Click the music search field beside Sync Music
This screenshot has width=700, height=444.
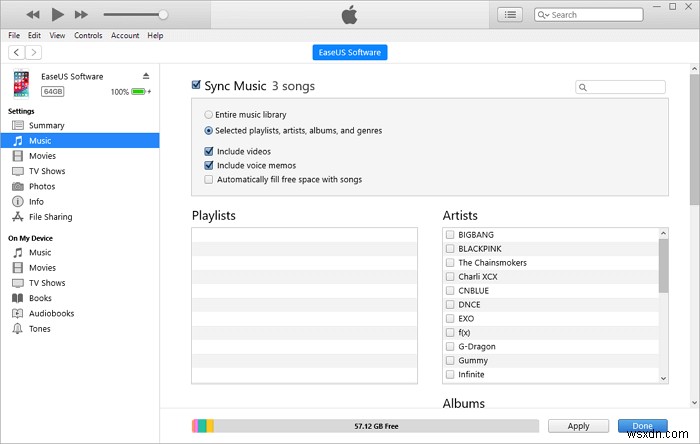(x=621, y=87)
